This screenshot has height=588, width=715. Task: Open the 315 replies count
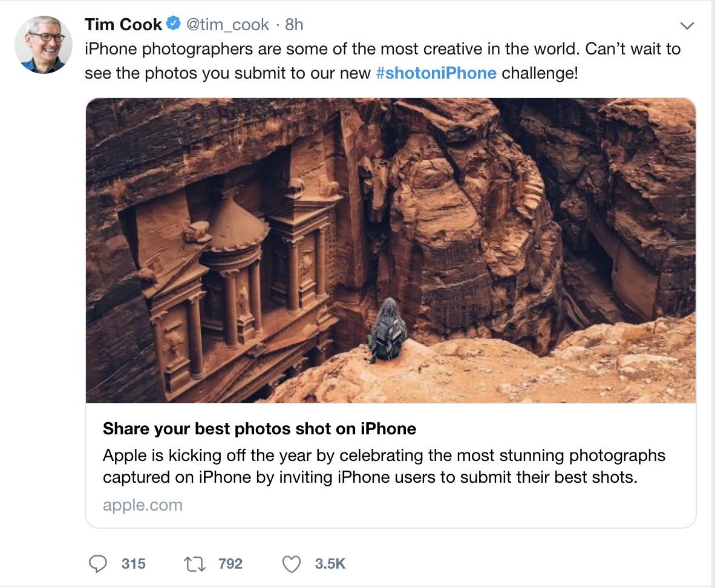(133, 564)
